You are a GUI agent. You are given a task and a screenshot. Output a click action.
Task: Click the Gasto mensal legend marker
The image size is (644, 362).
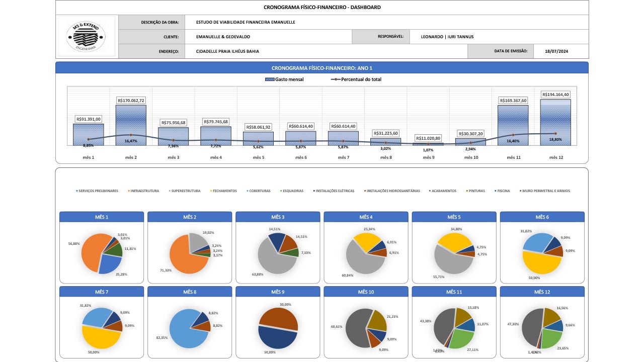coord(269,79)
